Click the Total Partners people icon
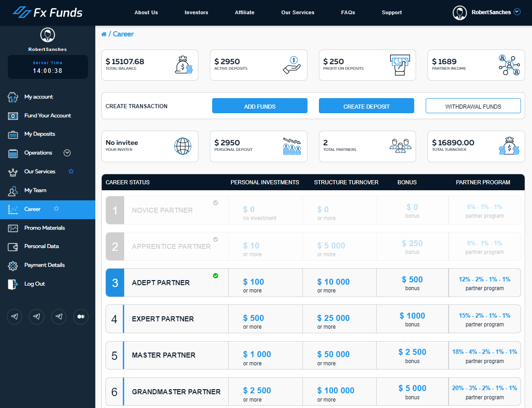532x408 pixels. [x=400, y=146]
